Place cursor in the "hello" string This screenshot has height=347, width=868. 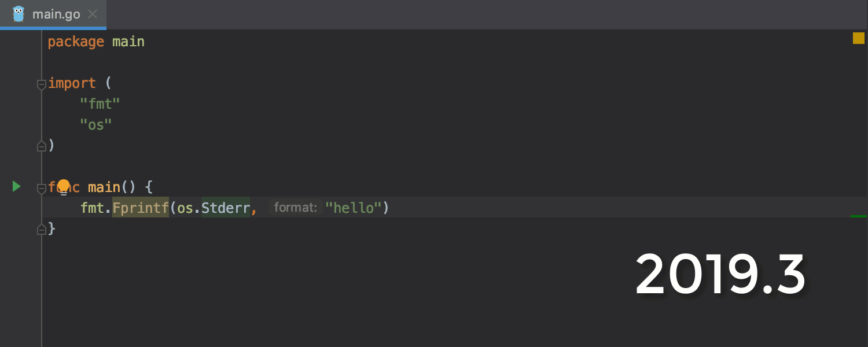[x=353, y=208]
